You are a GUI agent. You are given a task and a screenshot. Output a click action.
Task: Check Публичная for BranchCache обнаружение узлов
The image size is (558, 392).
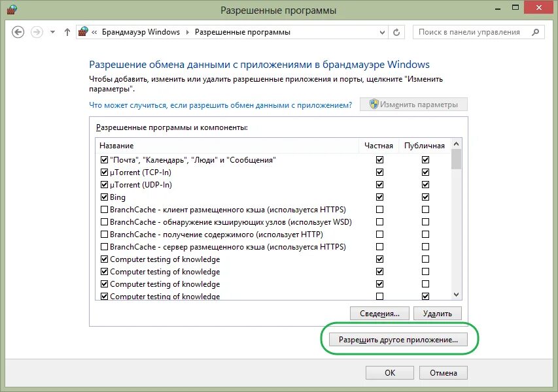point(425,221)
